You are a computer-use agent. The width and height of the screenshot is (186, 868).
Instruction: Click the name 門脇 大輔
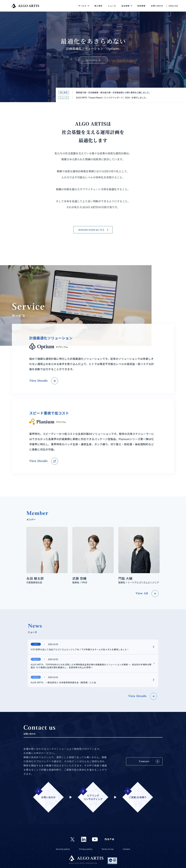[x=125, y=578]
